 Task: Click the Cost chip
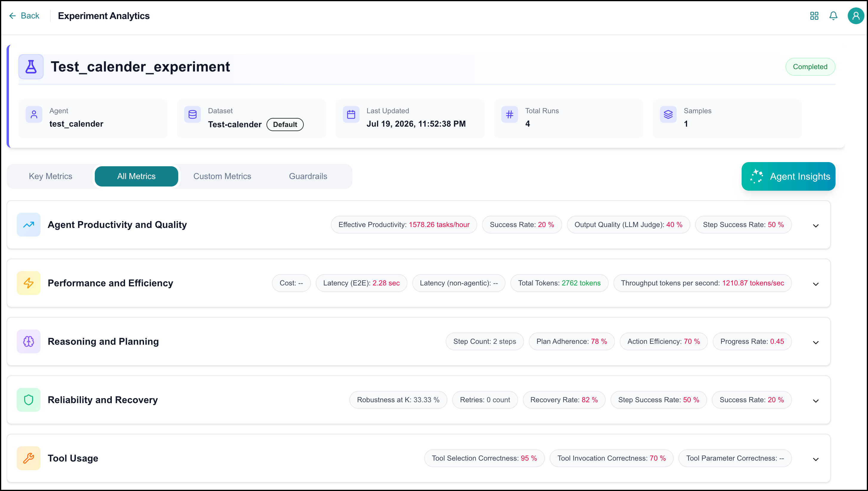291,283
